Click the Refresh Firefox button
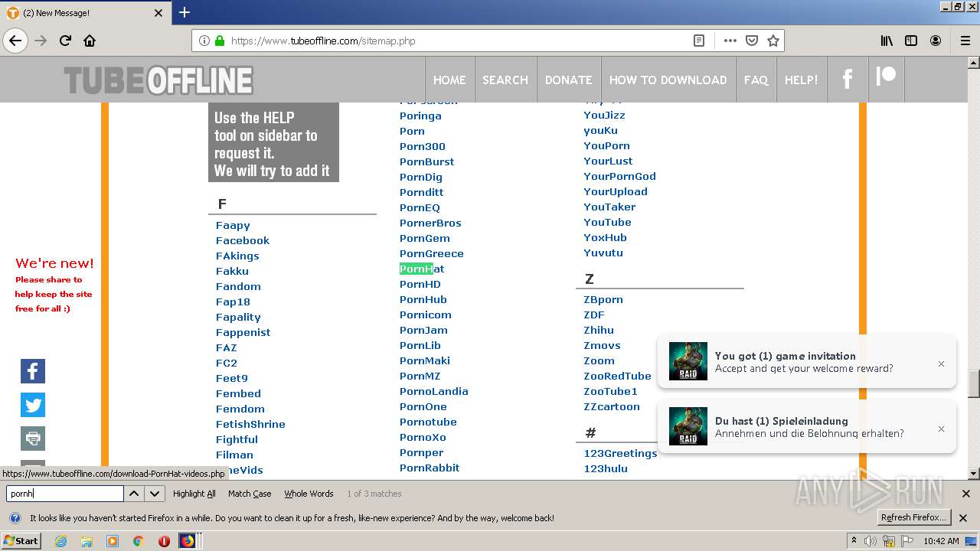 click(x=913, y=517)
